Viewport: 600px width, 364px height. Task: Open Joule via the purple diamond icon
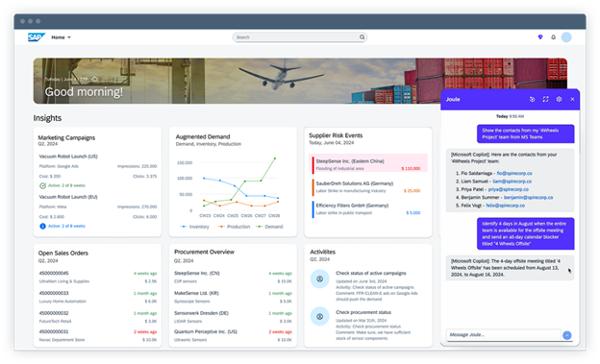[540, 37]
